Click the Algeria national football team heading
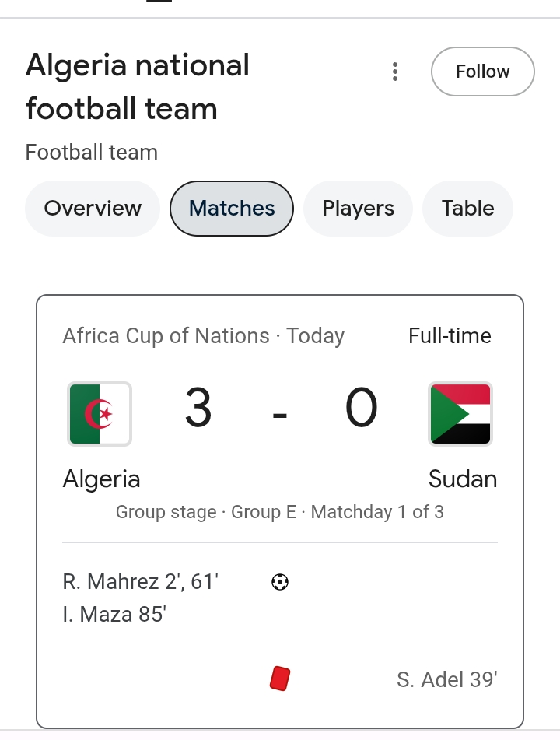This screenshot has width=560, height=740. point(138,87)
